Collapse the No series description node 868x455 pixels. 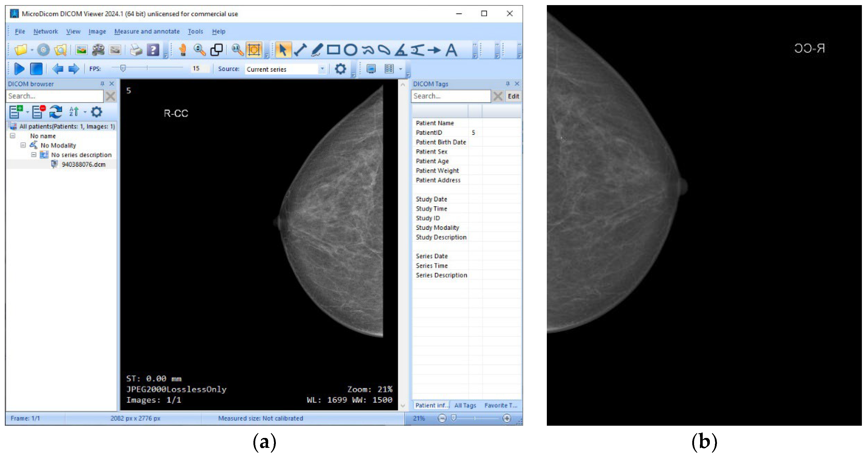coord(34,155)
